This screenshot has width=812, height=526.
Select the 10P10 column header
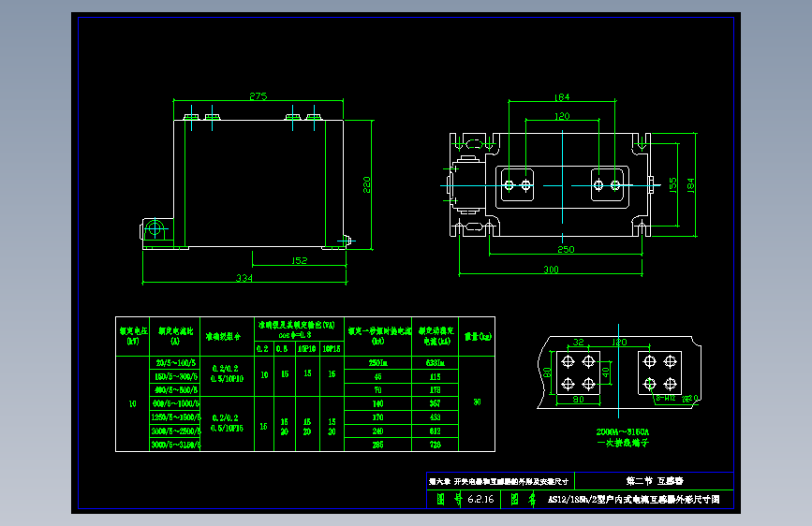[x=306, y=349]
